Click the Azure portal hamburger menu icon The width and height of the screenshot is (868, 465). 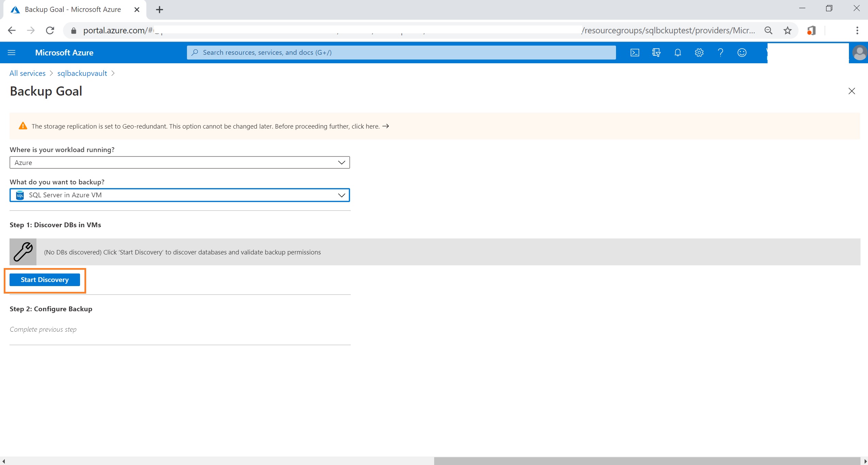click(13, 53)
